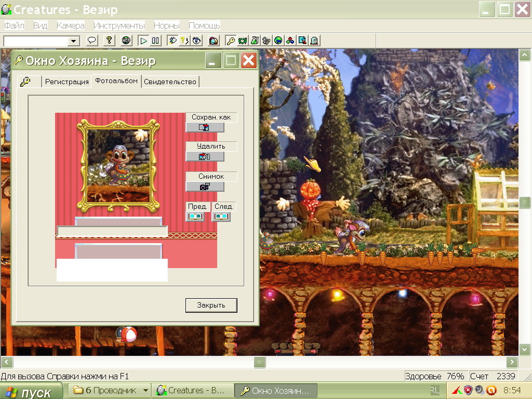Click the Creatures taskbar button
532x399 pixels.
(x=193, y=391)
